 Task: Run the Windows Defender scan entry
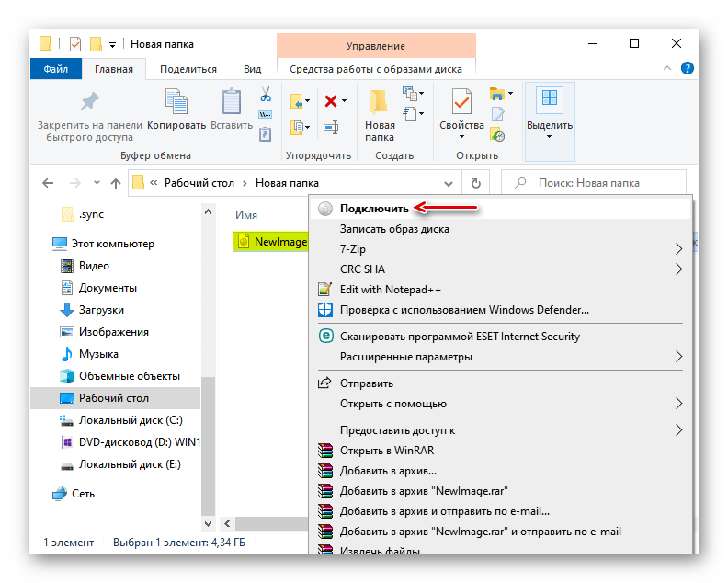(500, 310)
